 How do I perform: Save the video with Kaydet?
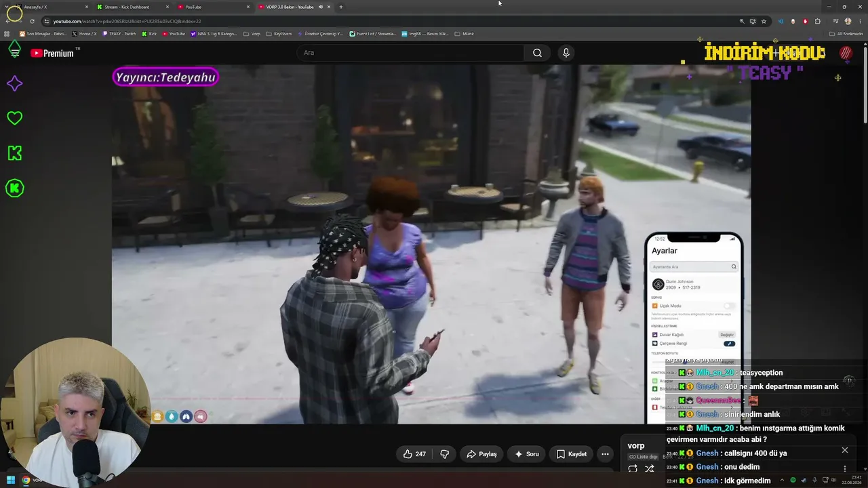[571, 454]
